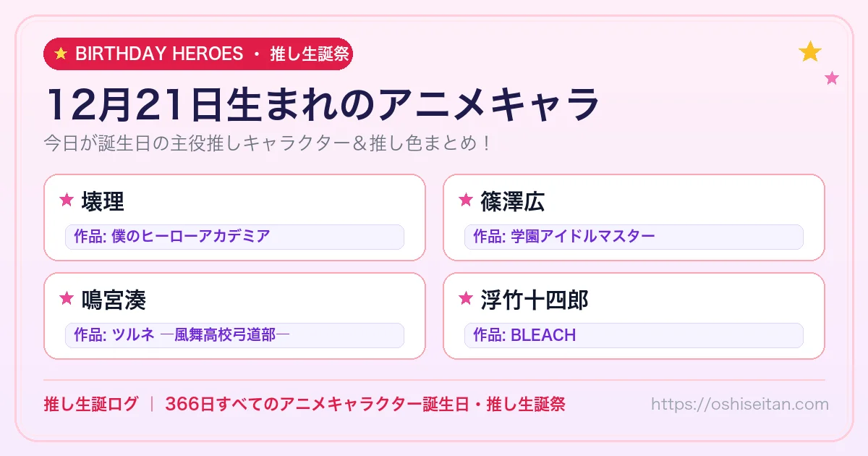This screenshot has width=868, height=456.
Task: Click the pink star beside 鳴宮湊
Action: (67, 298)
